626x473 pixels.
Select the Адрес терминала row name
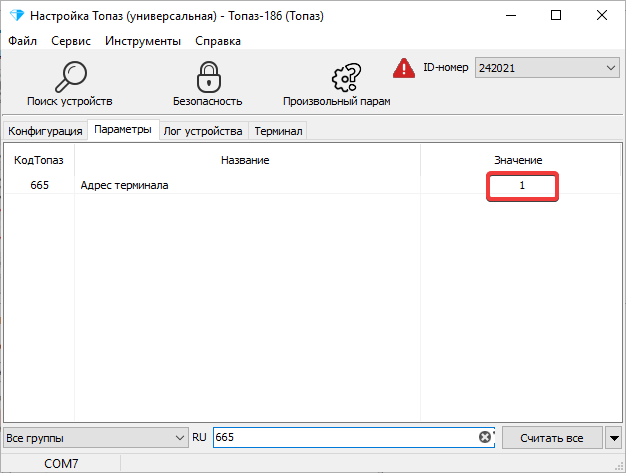tap(125, 185)
